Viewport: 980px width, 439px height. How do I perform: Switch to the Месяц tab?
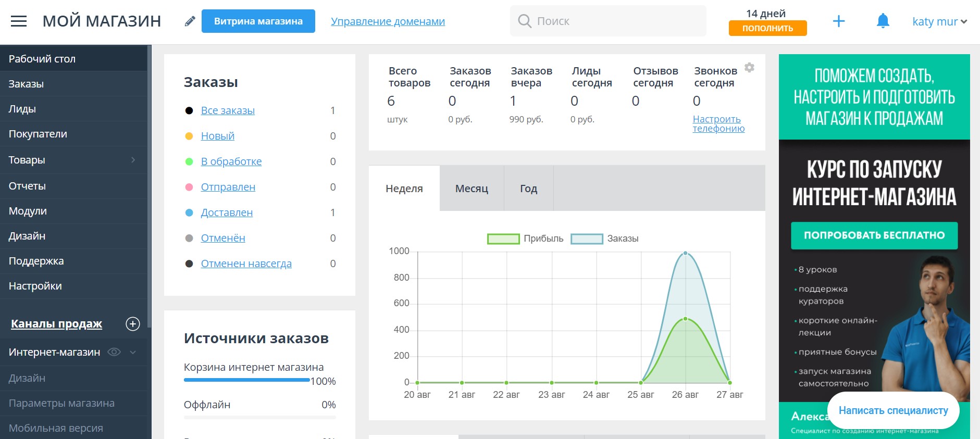472,189
